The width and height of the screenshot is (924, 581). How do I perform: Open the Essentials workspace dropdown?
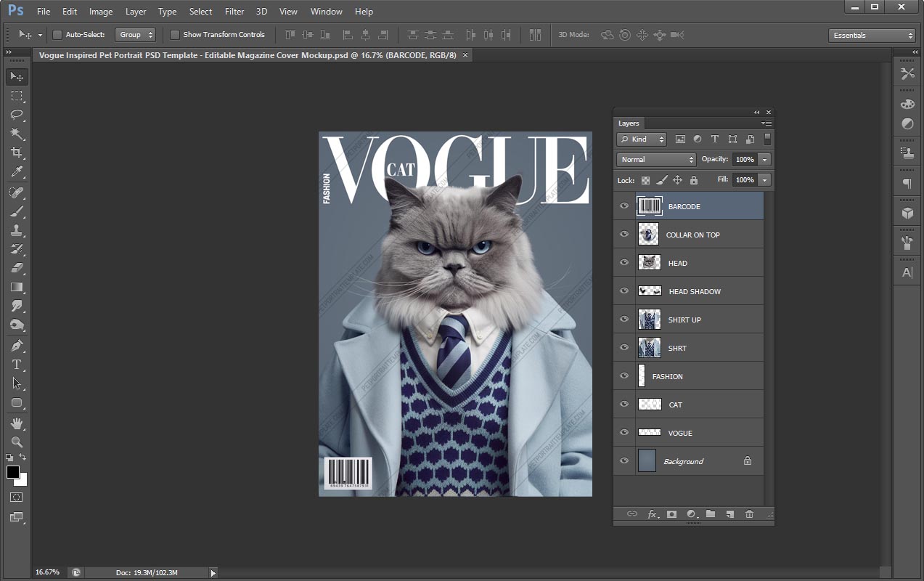coord(872,35)
